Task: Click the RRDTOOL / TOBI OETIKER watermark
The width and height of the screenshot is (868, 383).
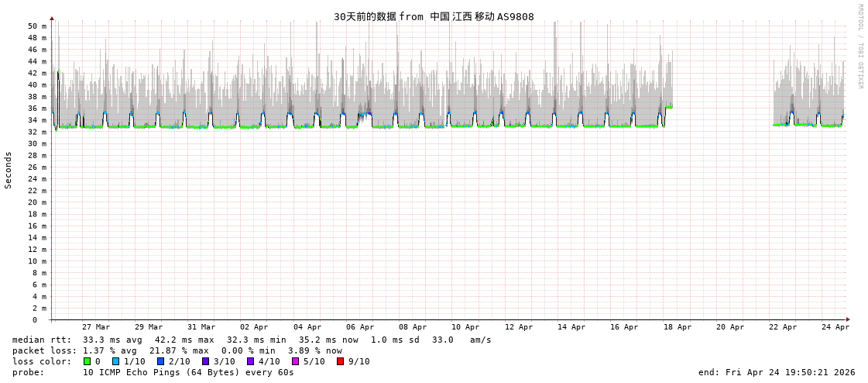Action: click(859, 47)
